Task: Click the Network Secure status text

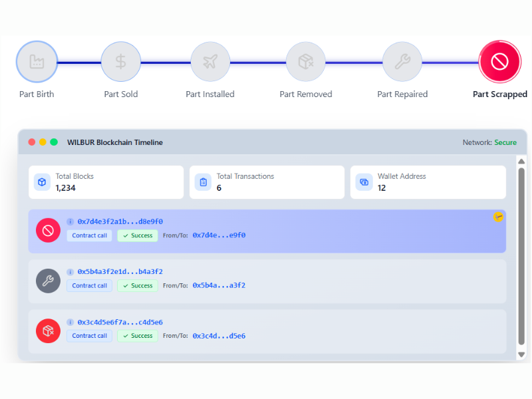Action: tap(489, 142)
